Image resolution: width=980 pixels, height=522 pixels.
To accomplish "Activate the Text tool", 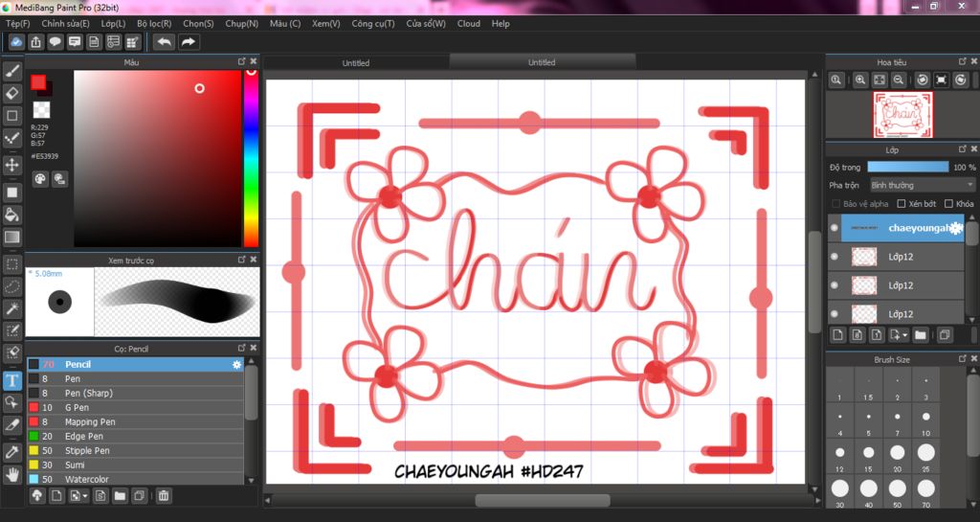I will pyautogui.click(x=12, y=380).
